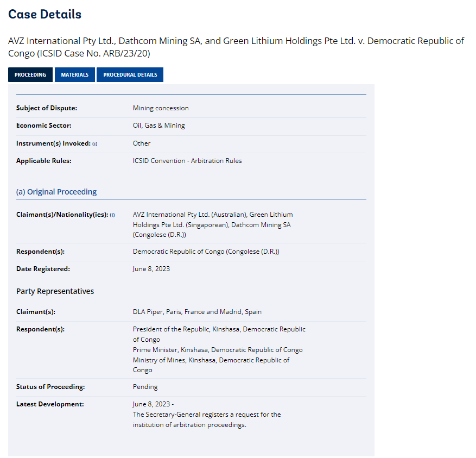Click President of the Republic, Kinshasa line

pyautogui.click(x=219, y=334)
